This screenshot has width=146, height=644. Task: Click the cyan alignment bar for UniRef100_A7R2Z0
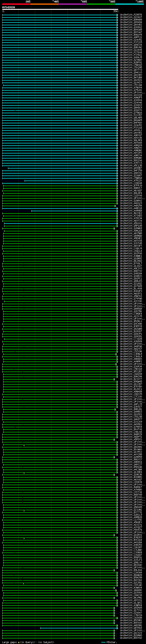pyautogui.click(x=71, y=180)
